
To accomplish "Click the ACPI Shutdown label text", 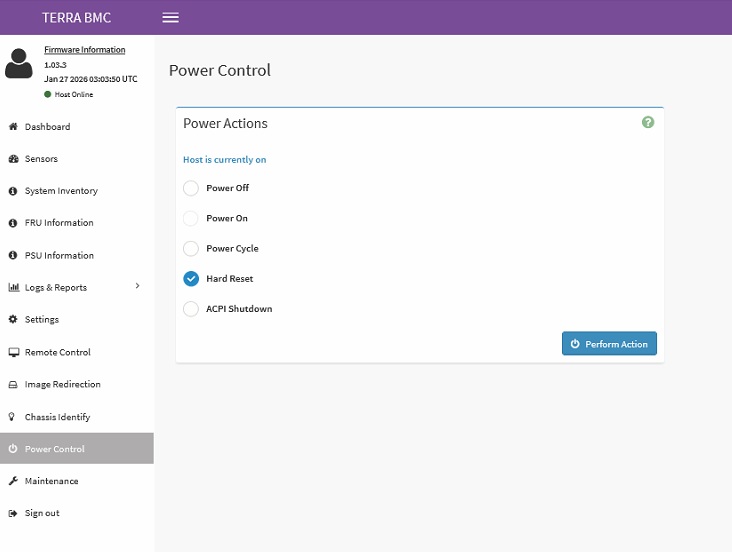I will [239, 309].
